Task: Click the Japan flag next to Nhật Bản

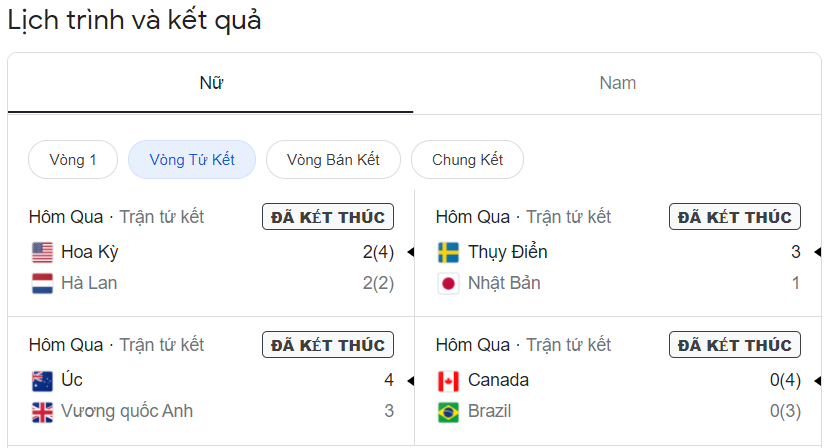Action: (448, 283)
